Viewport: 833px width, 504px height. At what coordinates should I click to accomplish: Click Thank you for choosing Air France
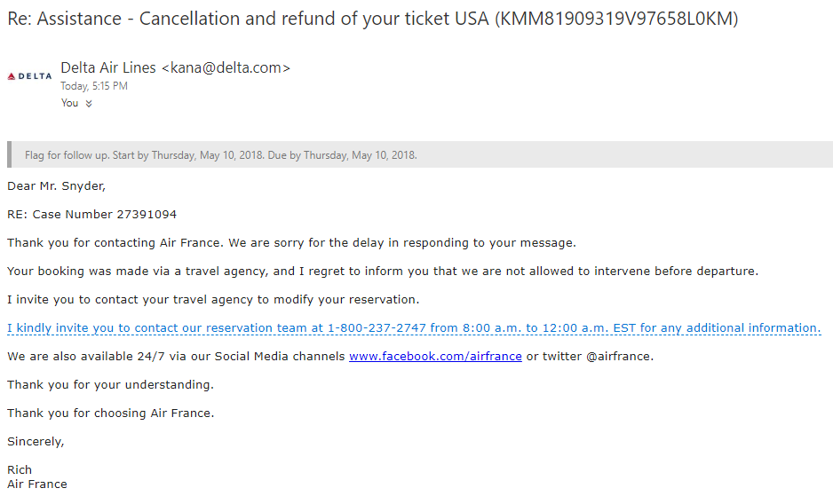tap(110, 413)
